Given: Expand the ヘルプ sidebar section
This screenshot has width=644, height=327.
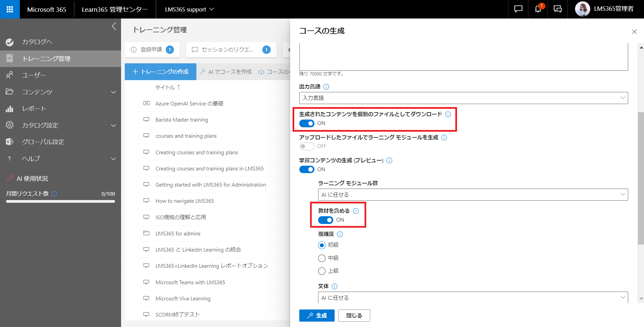Looking at the screenshot, I should [114, 159].
